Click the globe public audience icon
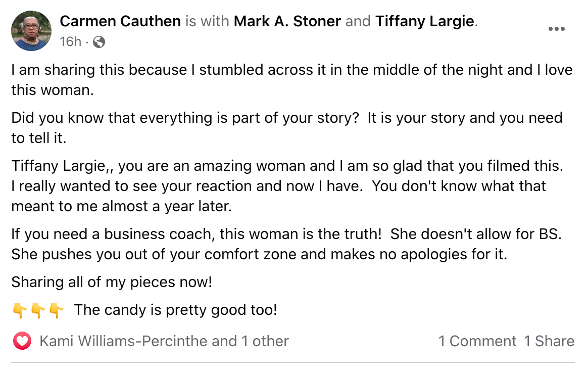The image size is (588, 374). point(100,42)
